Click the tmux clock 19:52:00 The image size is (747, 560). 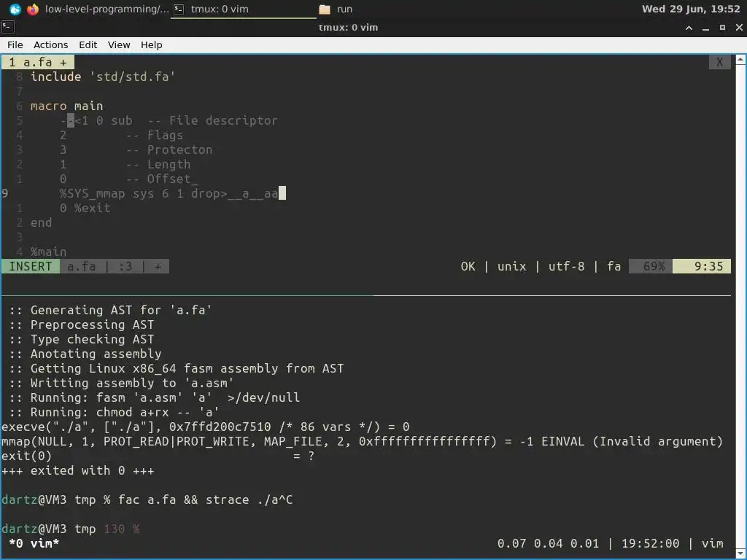pos(650,543)
